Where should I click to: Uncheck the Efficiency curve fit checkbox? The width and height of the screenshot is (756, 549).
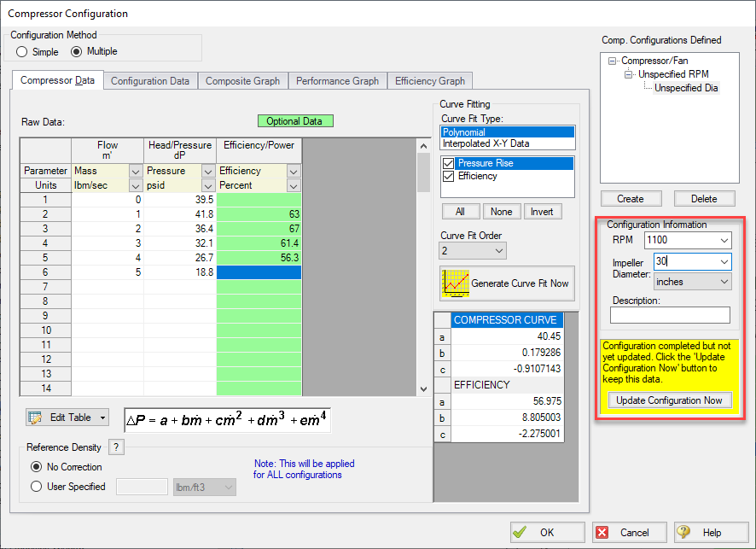click(449, 176)
